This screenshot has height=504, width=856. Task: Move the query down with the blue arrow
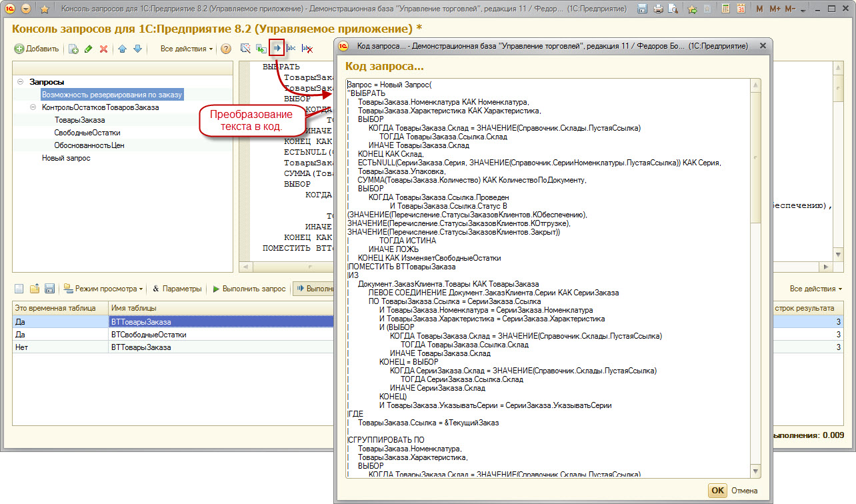(137, 49)
